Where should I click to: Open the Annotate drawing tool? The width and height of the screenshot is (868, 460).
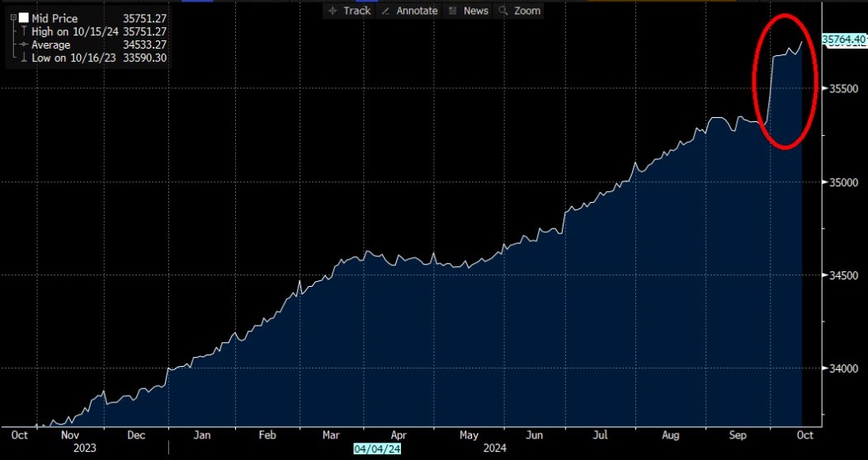(409, 11)
